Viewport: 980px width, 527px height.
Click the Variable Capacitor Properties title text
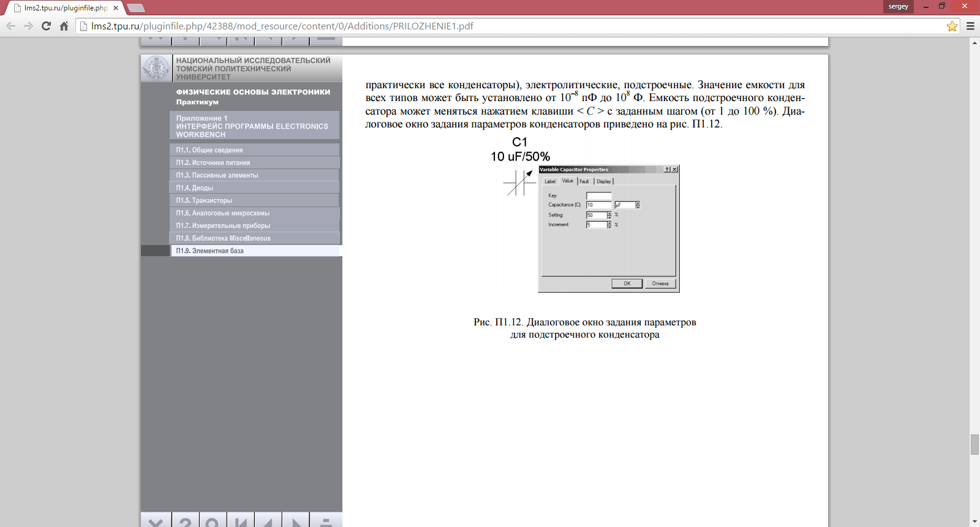(x=574, y=170)
